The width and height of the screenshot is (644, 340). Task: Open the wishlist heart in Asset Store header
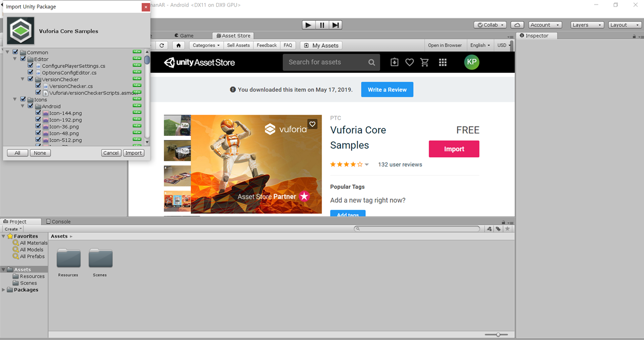(x=410, y=62)
